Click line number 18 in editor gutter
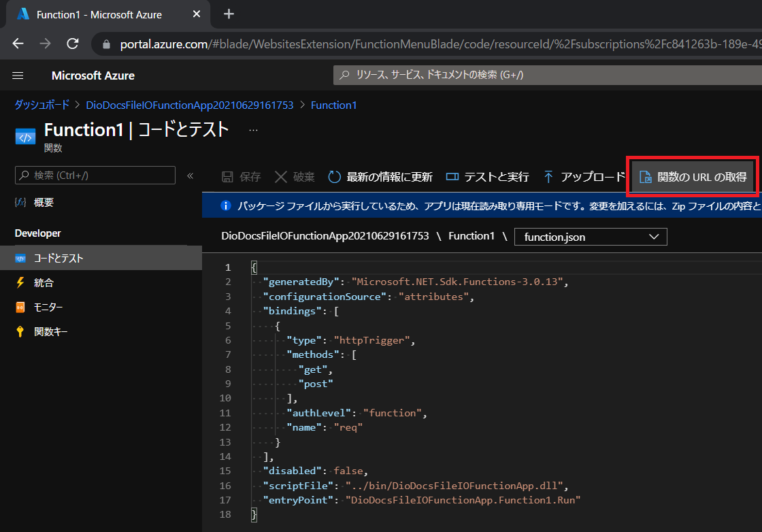 [225, 514]
